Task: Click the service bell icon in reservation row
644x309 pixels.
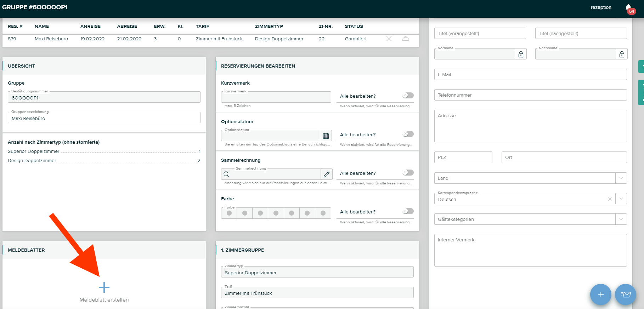Action: (406, 39)
